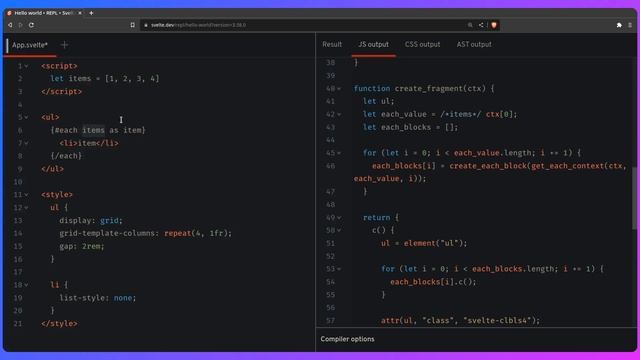Image resolution: width=640 pixels, height=360 pixels.
Task: Click the JS output vertical scrollbar
Action: (634, 198)
